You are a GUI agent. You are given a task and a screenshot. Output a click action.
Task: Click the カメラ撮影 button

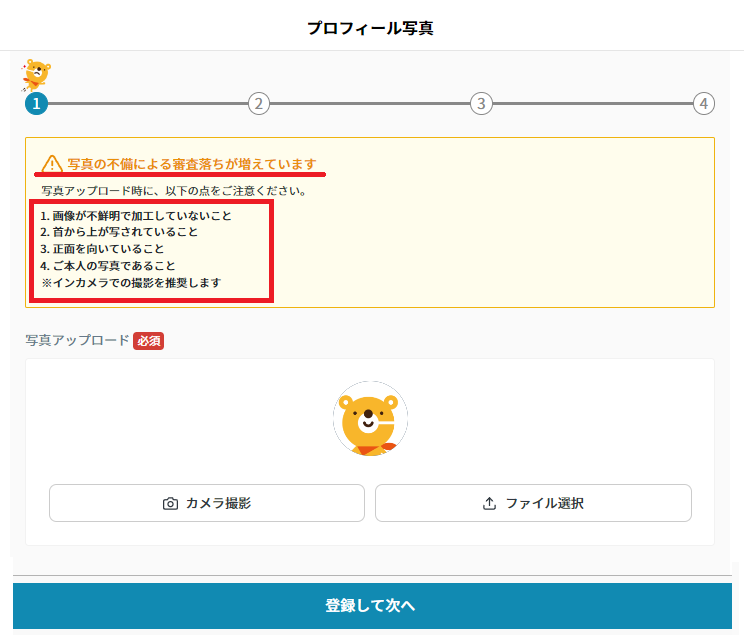[207, 503]
